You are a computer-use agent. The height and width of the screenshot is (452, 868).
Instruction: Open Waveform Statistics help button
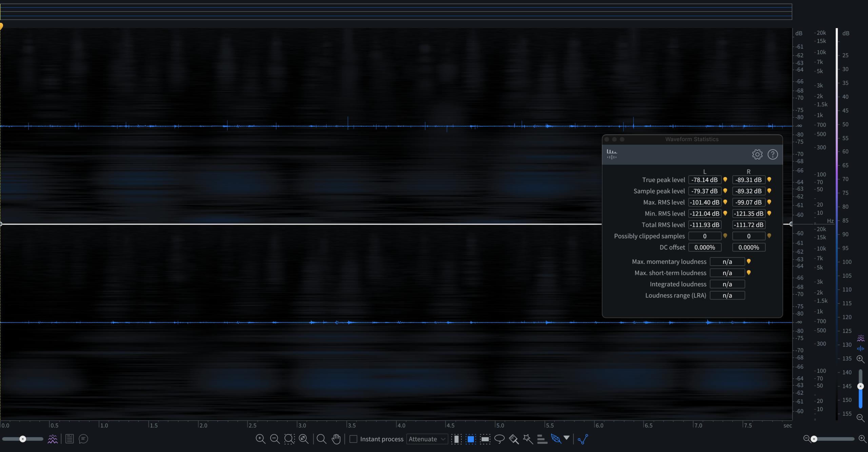pyautogui.click(x=773, y=155)
